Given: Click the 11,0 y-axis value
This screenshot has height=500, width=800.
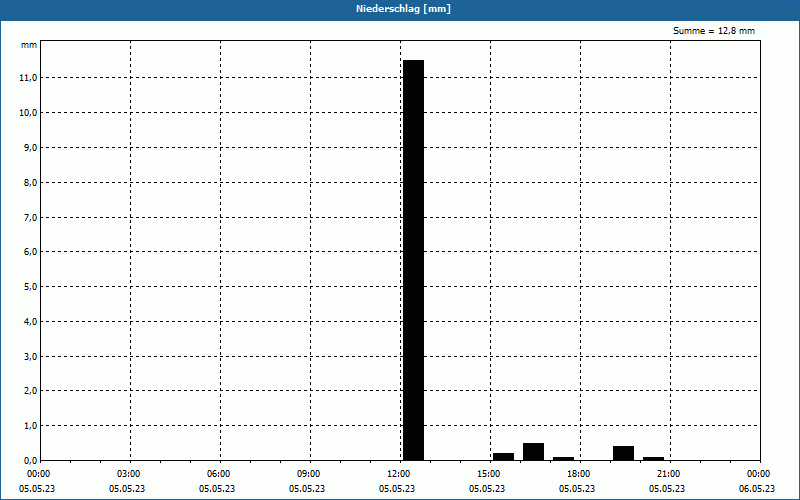Looking at the screenshot, I should click(x=28, y=78).
